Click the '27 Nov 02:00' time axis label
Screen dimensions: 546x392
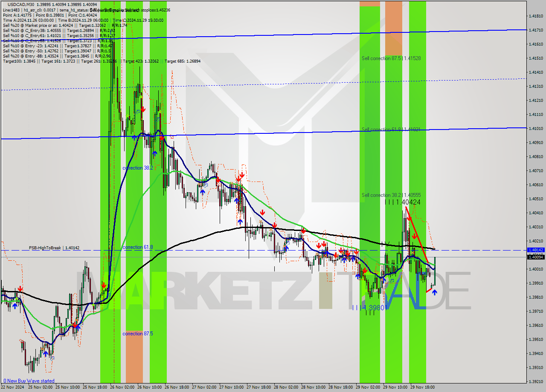tap(205, 387)
